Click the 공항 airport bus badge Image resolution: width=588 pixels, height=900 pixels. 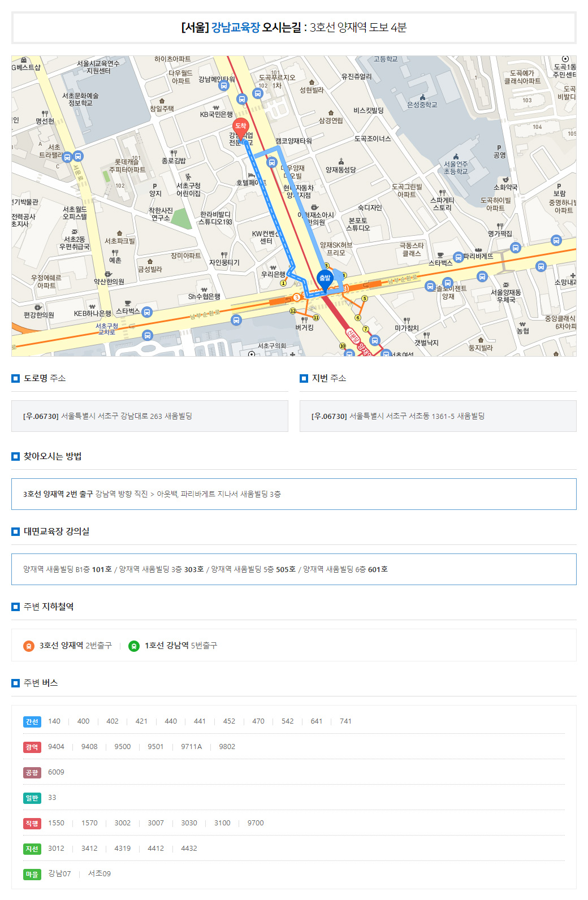pos(32,772)
